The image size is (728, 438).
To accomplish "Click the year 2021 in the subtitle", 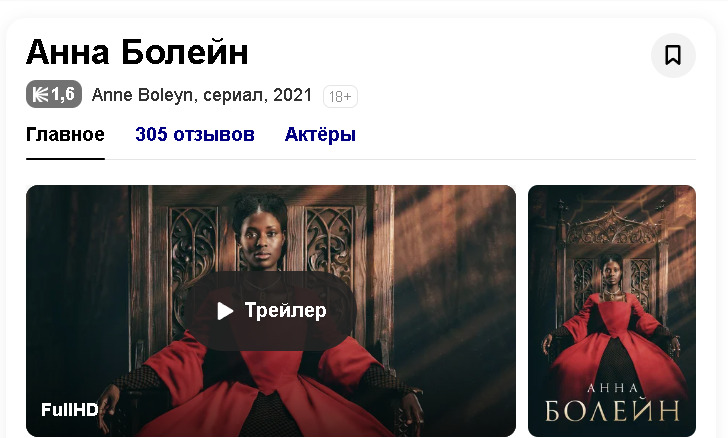I will coord(292,95).
